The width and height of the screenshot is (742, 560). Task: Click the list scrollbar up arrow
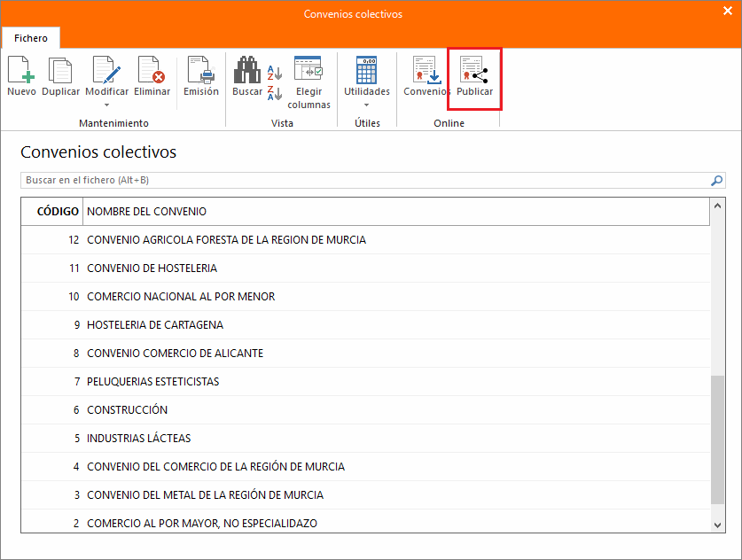[x=718, y=206]
